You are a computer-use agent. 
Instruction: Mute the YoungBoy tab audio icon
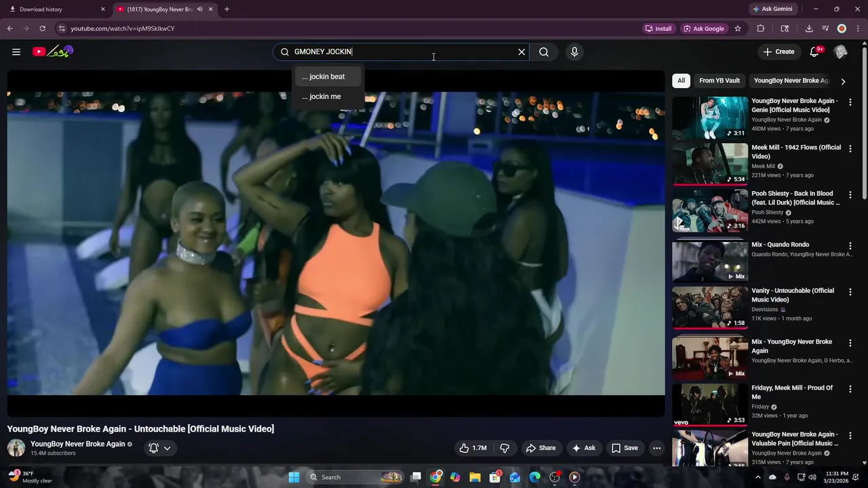click(x=200, y=9)
